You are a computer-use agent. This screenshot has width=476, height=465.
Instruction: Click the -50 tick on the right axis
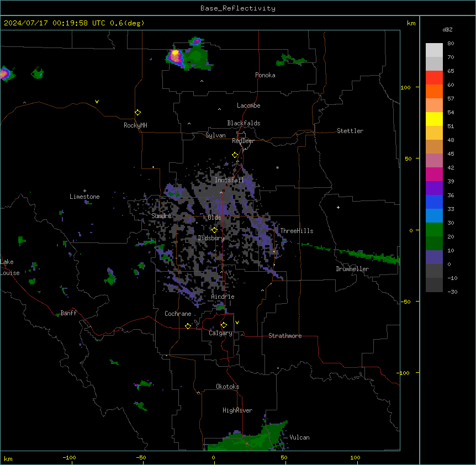405,302
